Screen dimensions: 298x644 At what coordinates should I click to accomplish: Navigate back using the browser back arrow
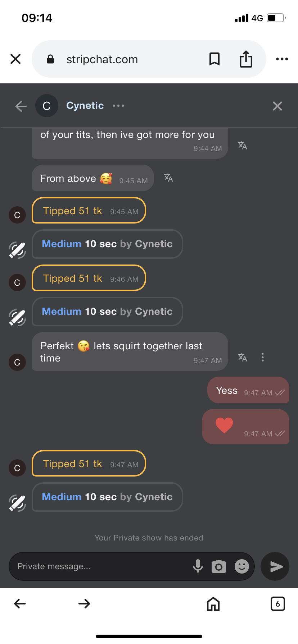click(20, 604)
